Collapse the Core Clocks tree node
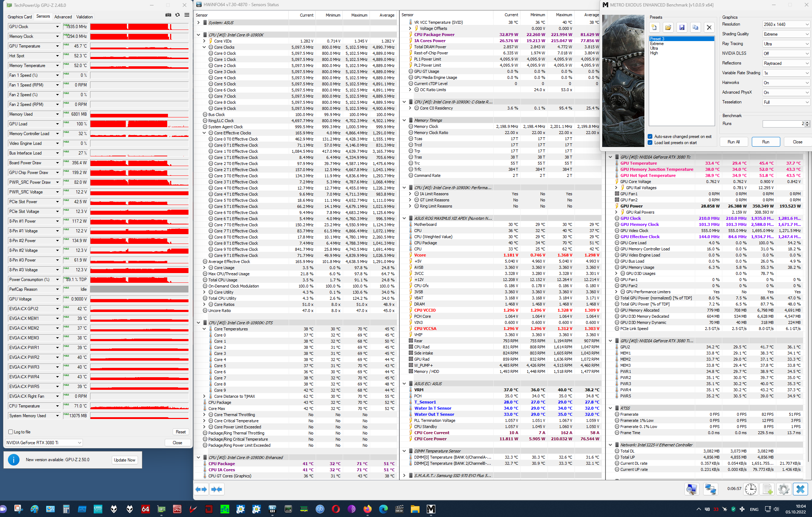Screen dimensions: 812x517 point(204,47)
